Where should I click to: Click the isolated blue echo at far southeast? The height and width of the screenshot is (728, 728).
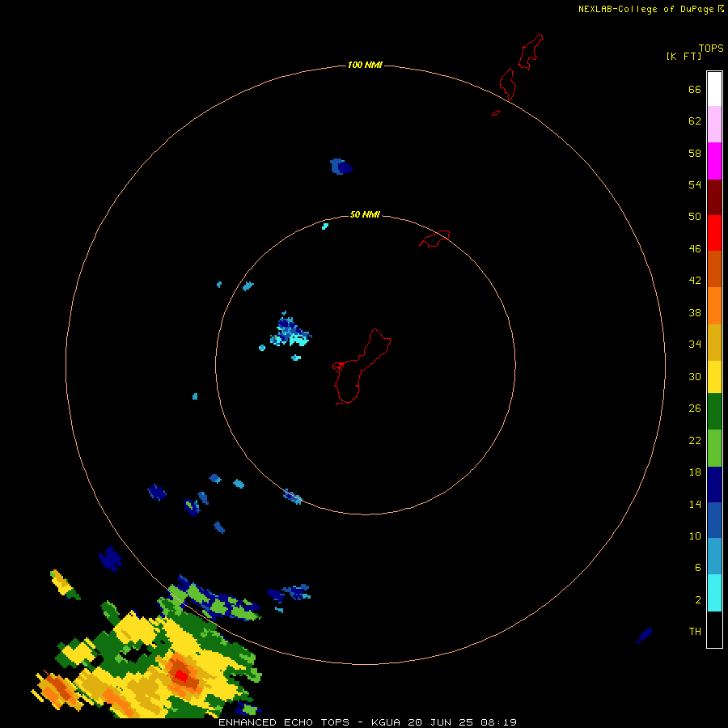[644, 636]
